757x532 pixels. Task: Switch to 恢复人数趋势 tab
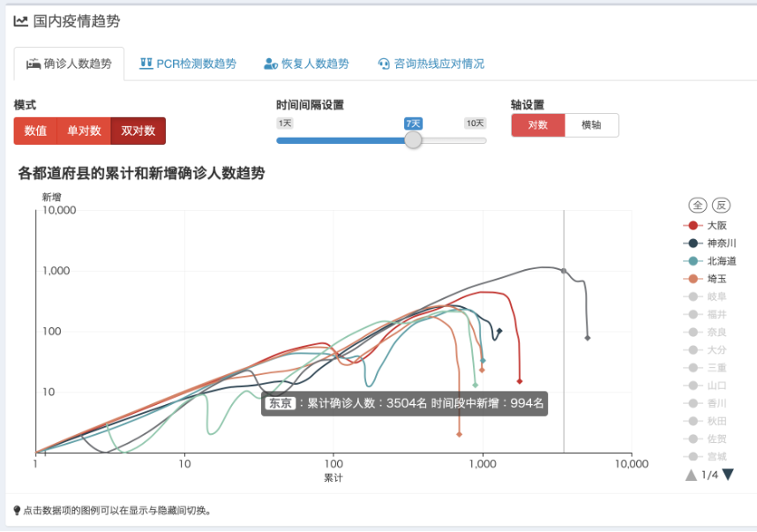click(306, 64)
